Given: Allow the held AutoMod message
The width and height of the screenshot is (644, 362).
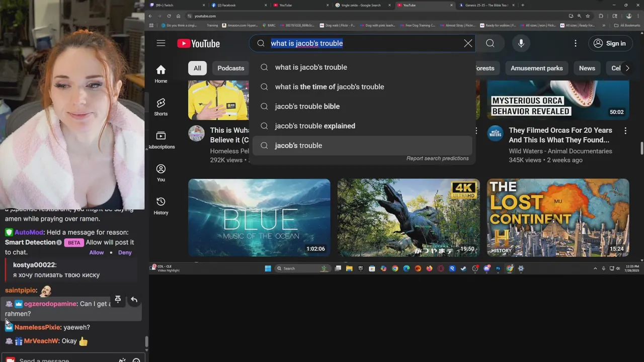Looking at the screenshot, I should 97,252.
